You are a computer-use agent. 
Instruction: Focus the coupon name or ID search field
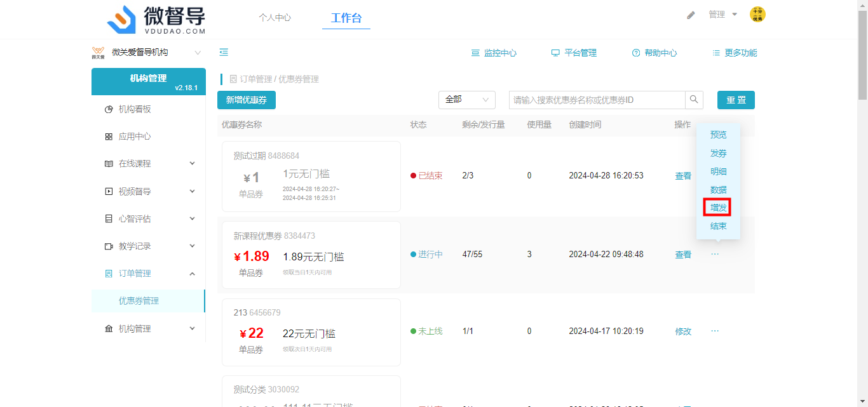[x=597, y=100]
